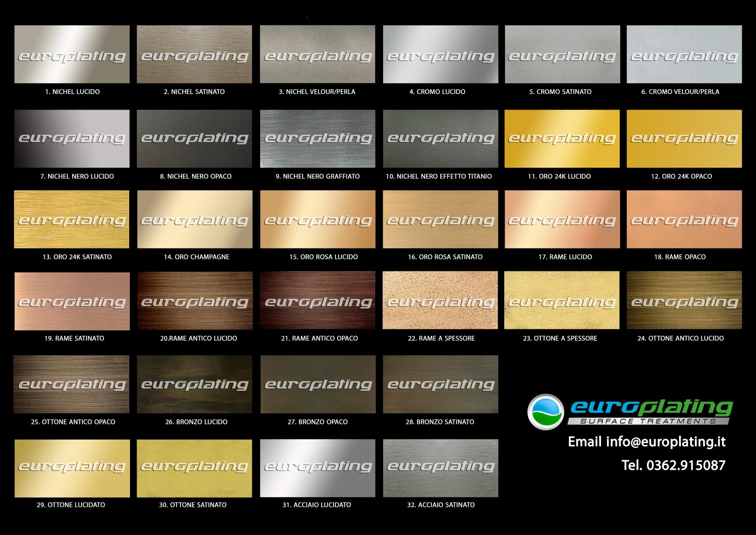Click the label "26. BRONZO LUCIDO"
The height and width of the screenshot is (535, 756).
point(196,422)
